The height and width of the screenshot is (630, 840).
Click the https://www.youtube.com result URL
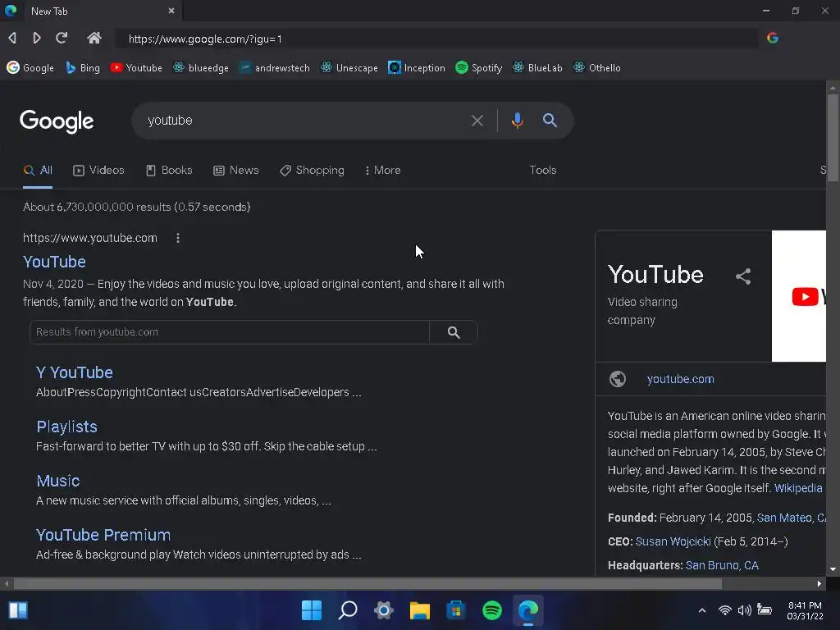(90, 238)
